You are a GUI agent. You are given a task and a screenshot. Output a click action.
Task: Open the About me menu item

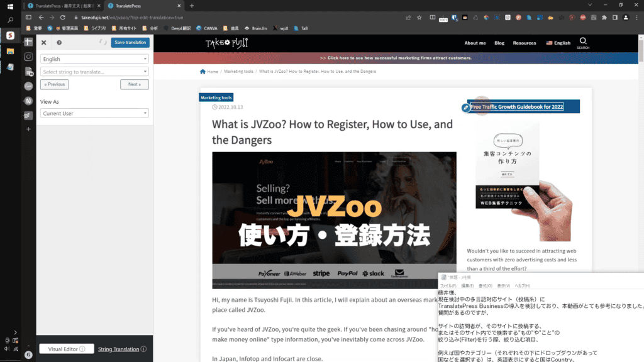475,43
